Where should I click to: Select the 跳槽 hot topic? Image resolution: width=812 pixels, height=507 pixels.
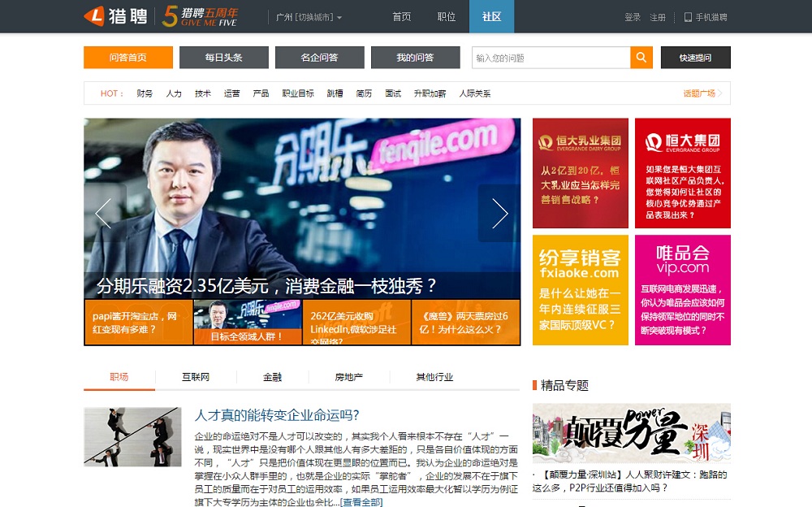pos(335,93)
